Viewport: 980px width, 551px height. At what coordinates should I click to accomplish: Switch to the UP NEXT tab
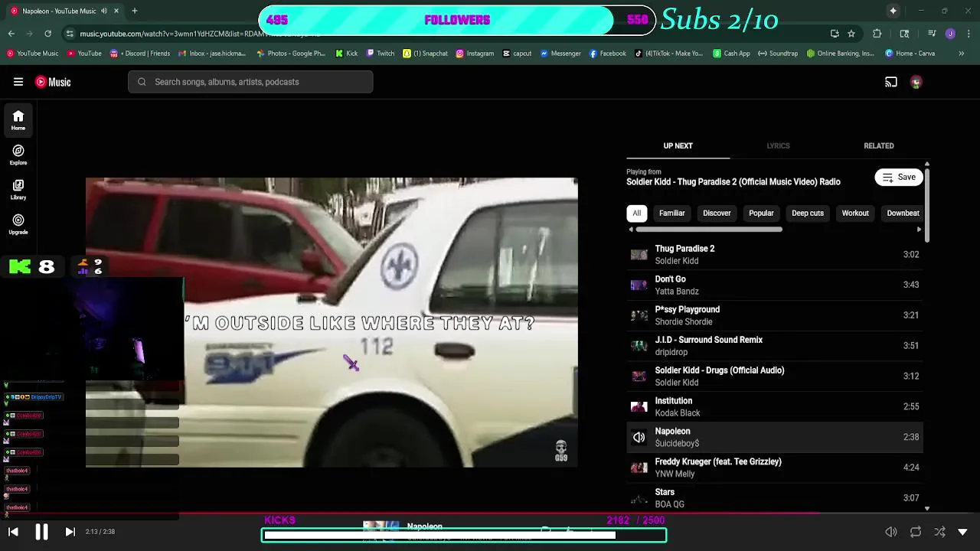678,145
